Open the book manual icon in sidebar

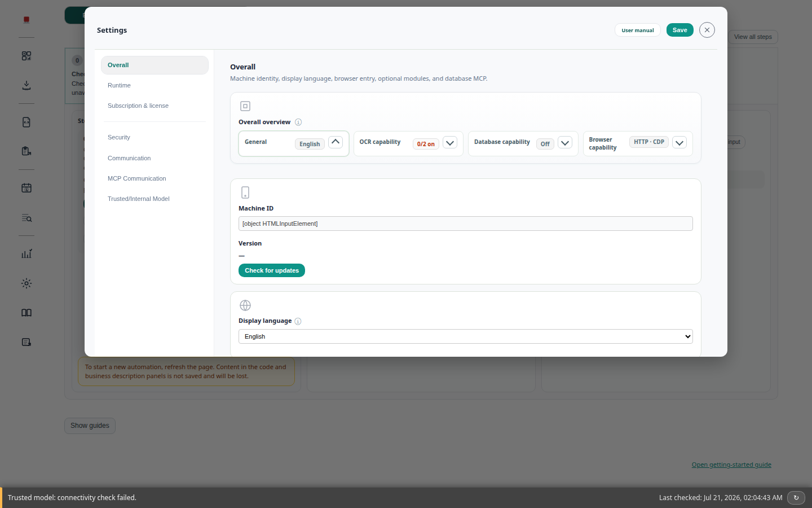(27, 313)
